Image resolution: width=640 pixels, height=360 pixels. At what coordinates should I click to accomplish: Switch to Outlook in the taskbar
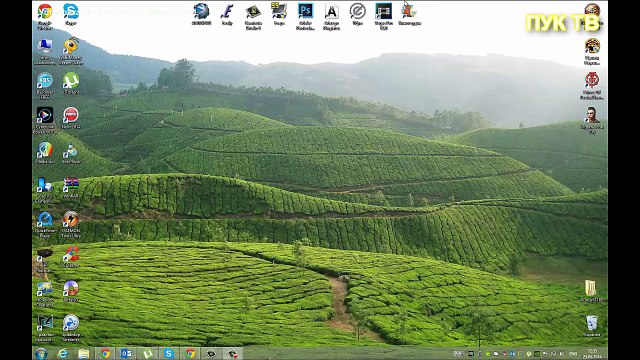(126, 353)
